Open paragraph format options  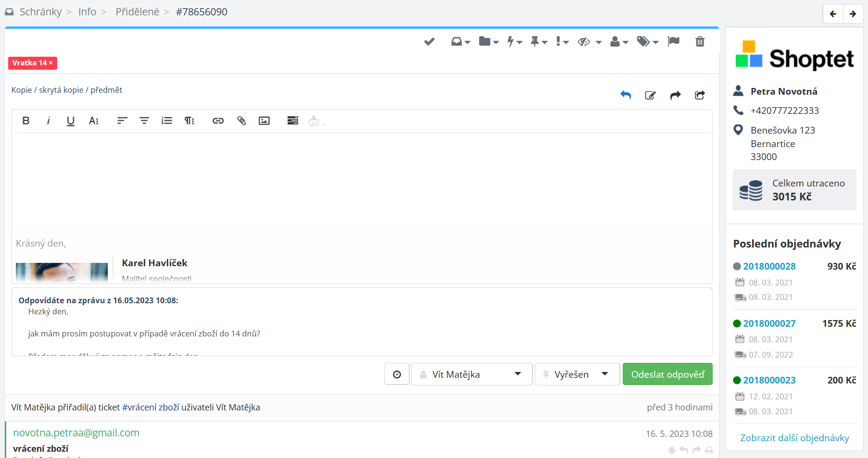189,121
